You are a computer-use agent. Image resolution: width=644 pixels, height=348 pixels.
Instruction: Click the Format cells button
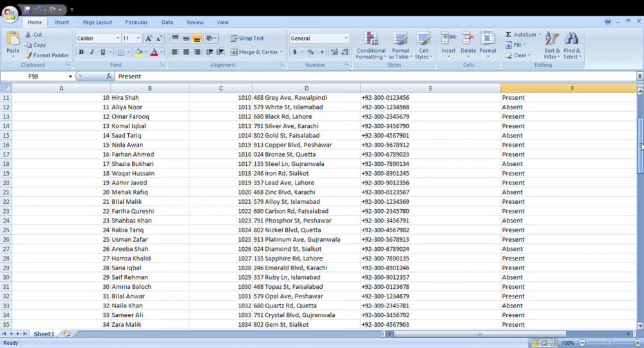tap(488, 45)
